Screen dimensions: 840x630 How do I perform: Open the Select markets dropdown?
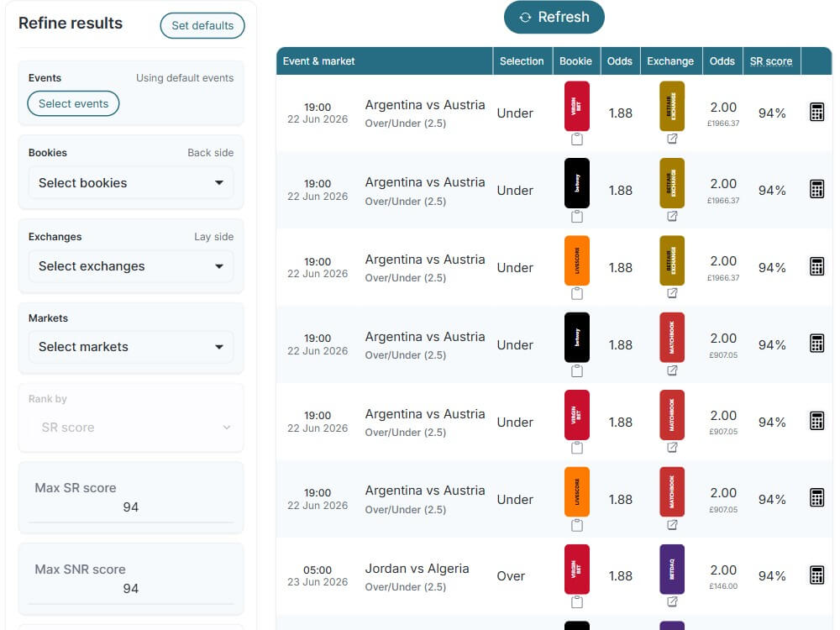(x=131, y=347)
